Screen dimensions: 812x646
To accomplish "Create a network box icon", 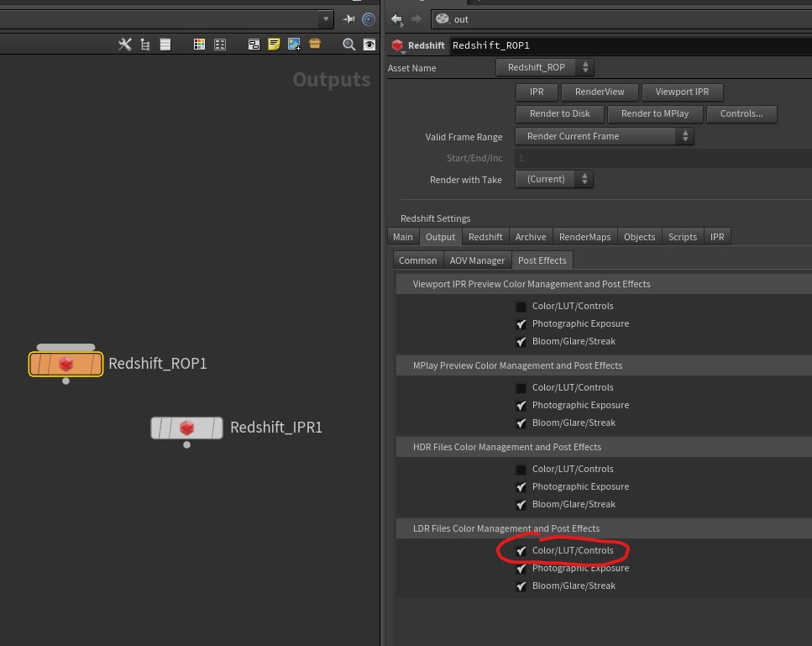I will [x=254, y=45].
